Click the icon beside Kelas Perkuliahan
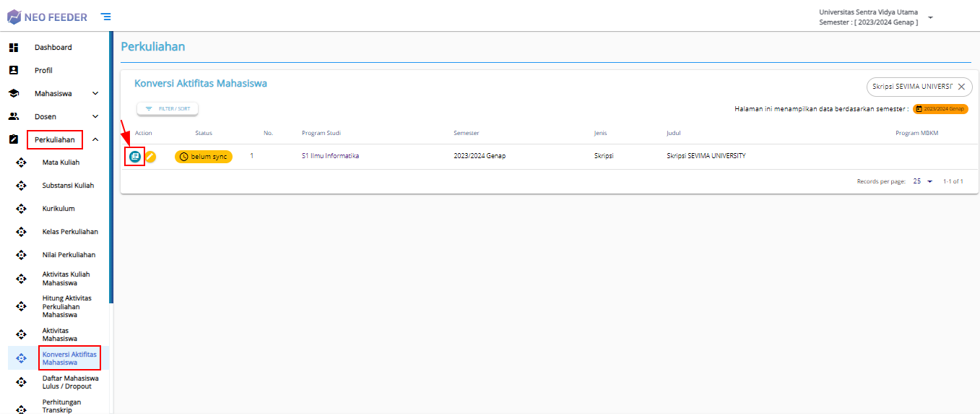Viewport: 980px width, 416px height. 21,232
